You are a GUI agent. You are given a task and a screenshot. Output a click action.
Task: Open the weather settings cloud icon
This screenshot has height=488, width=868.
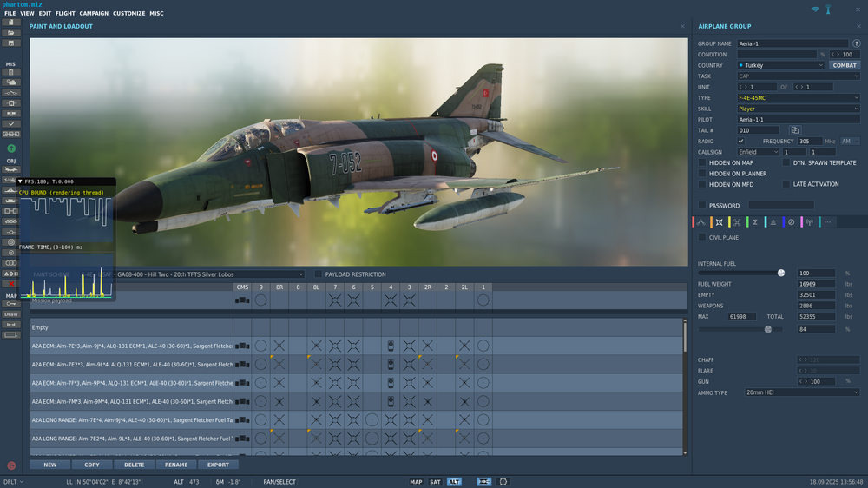click(11, 82)
